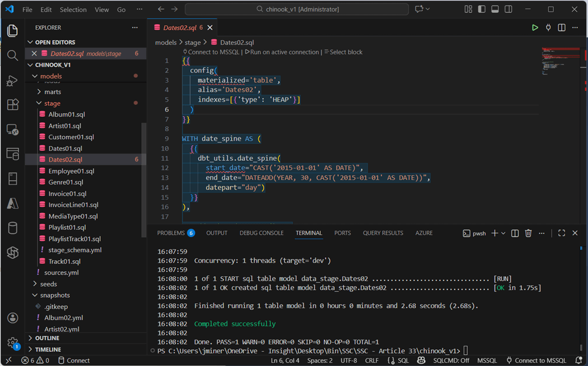Open the Extensions view icon
Image resolution: width=588 pixels, height=366 pixels.
(x=12, y=105)
